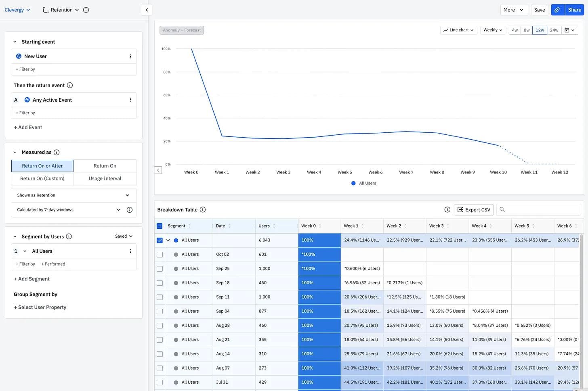Image resolution: width=588 pixels, height=391 pixels.
Task: Select the Return On measurement option
Action: pos(105,166)
